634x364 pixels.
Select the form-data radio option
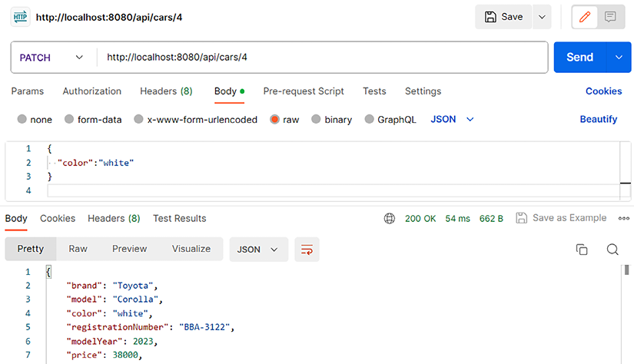tap(69, 120)
